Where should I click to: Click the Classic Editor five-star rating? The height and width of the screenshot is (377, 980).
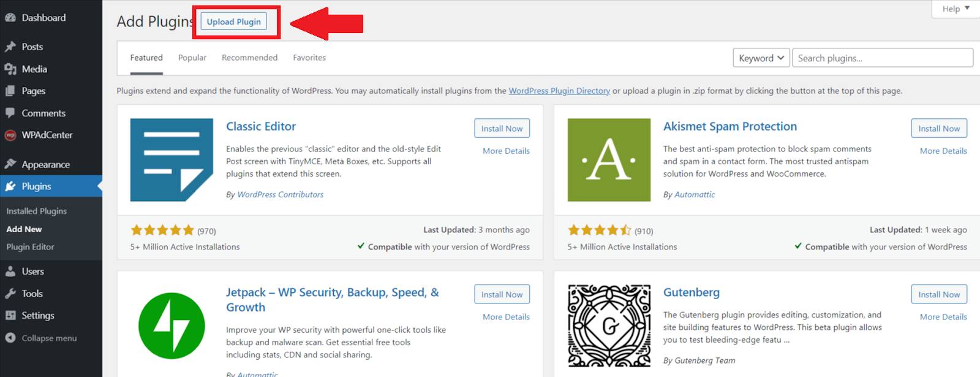(x=162, y=230)
